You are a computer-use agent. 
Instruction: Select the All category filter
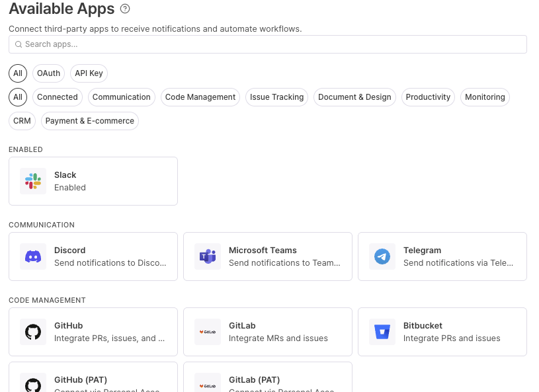coord(18,97)
